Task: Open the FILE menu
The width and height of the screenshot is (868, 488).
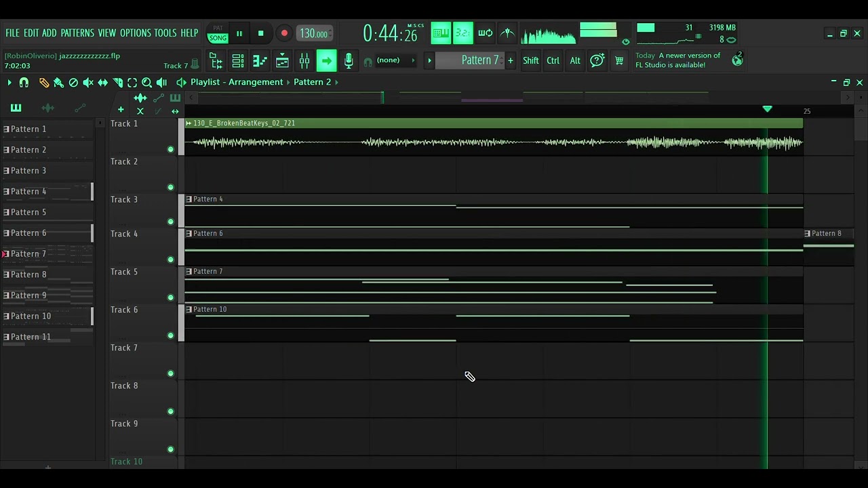Action: (x=12, y=33)
